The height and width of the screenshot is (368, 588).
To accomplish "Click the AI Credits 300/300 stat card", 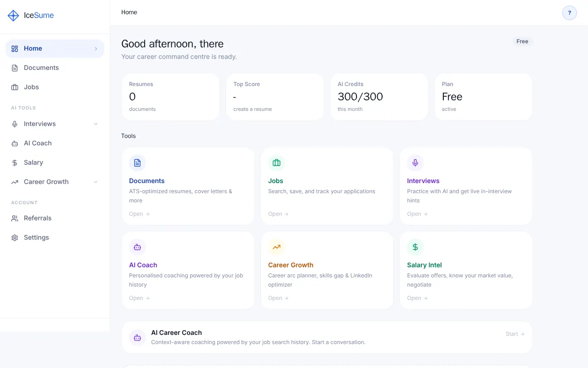I will [379, 97].
